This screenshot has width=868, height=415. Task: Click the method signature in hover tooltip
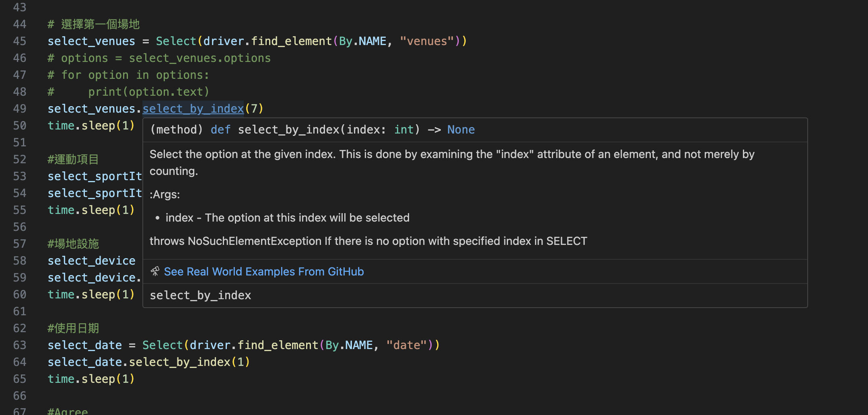312,129
